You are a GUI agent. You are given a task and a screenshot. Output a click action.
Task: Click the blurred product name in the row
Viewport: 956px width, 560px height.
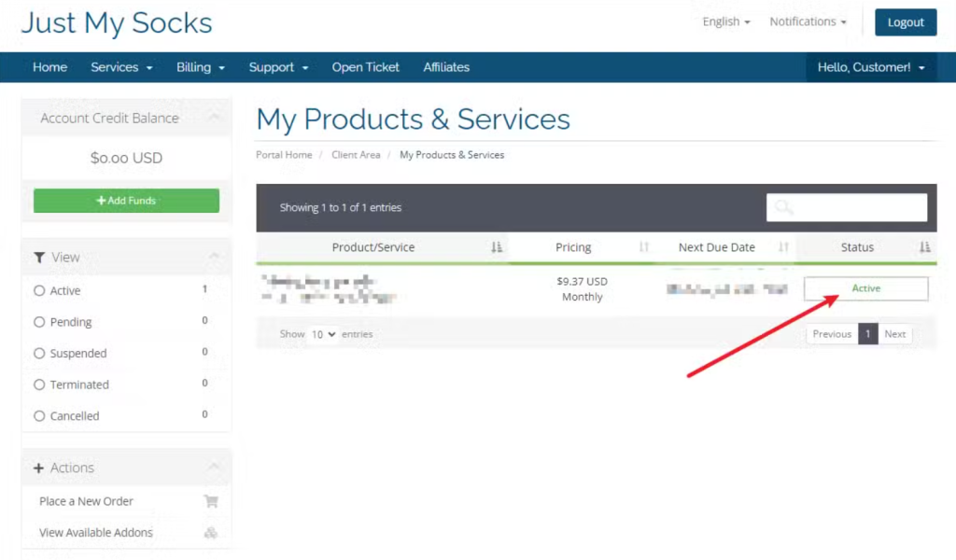coord(330,288)
